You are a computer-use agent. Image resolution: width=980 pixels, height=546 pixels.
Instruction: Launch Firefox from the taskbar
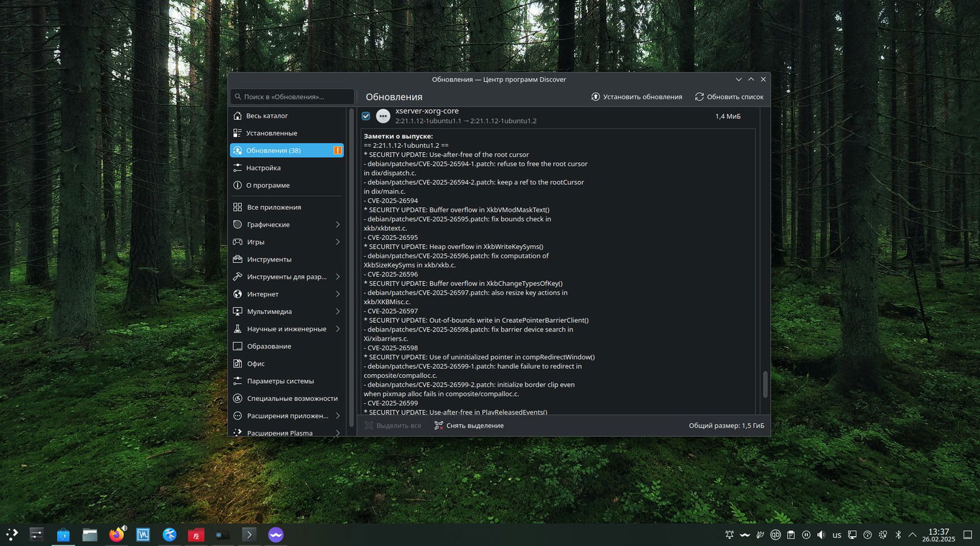pos(117,534)
